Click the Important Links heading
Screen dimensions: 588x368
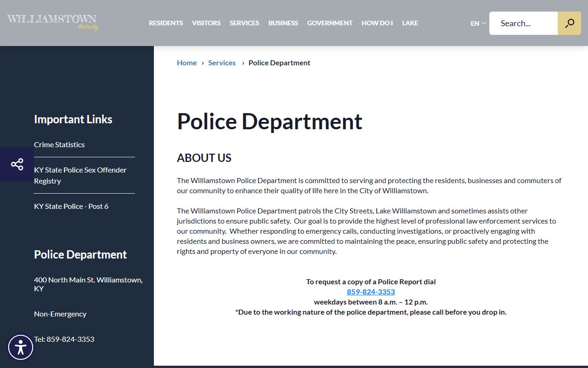point(73,119)
